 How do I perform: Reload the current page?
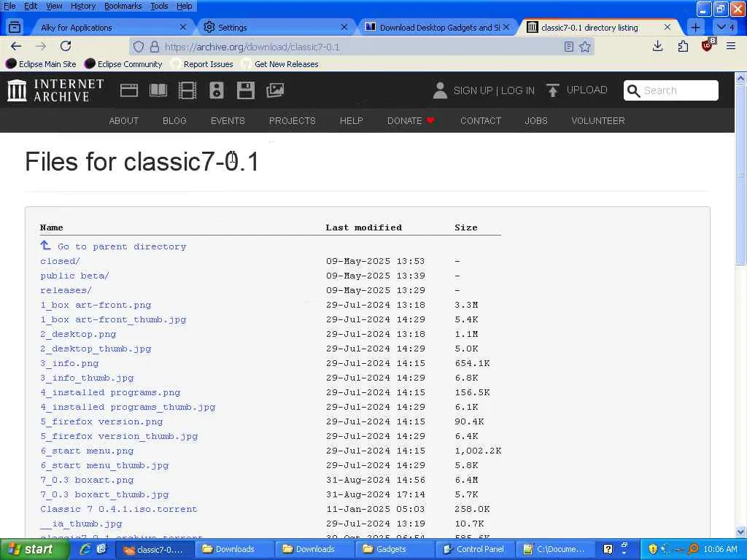point(66,46)
